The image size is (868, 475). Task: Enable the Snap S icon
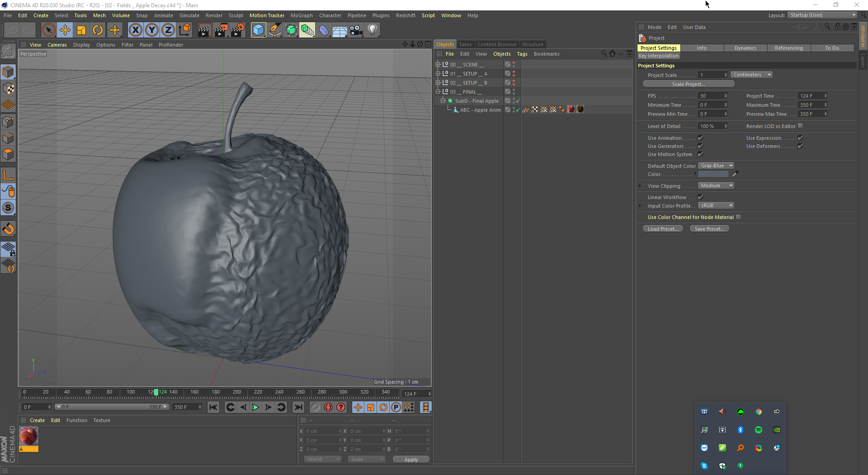9,208
